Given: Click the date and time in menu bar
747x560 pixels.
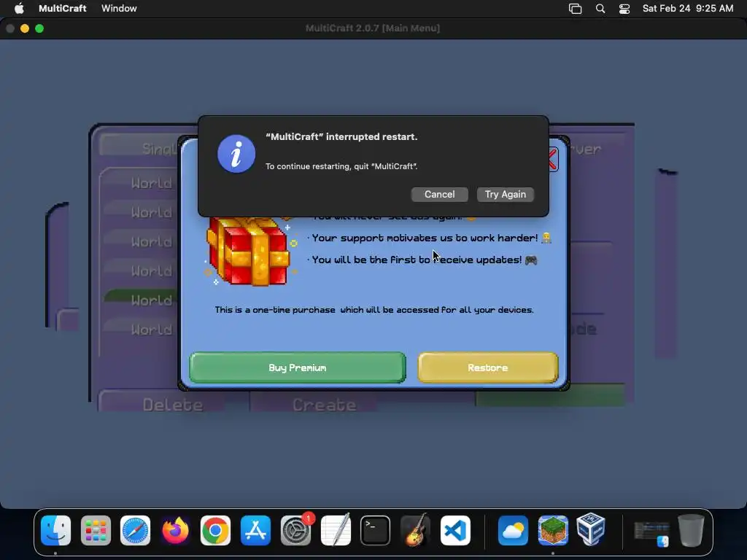Looking at the screenshot, I should pyautogui.click(x=687, y=9).
